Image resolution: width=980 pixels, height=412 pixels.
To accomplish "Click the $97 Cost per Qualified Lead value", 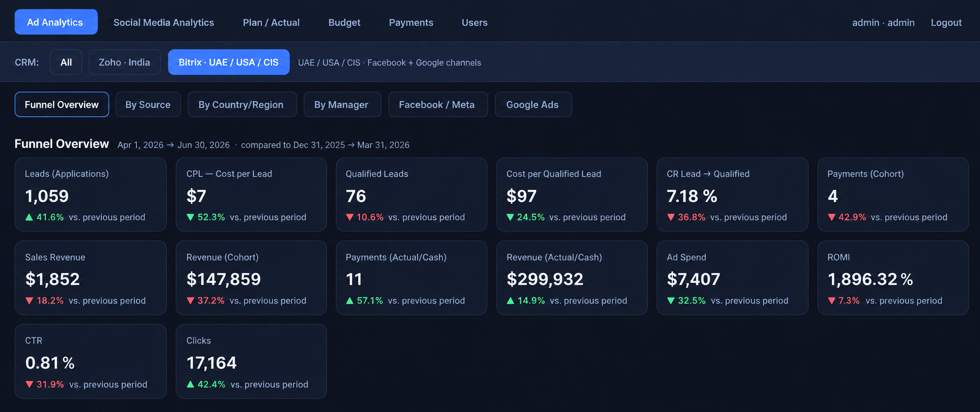I will (522, 196).
